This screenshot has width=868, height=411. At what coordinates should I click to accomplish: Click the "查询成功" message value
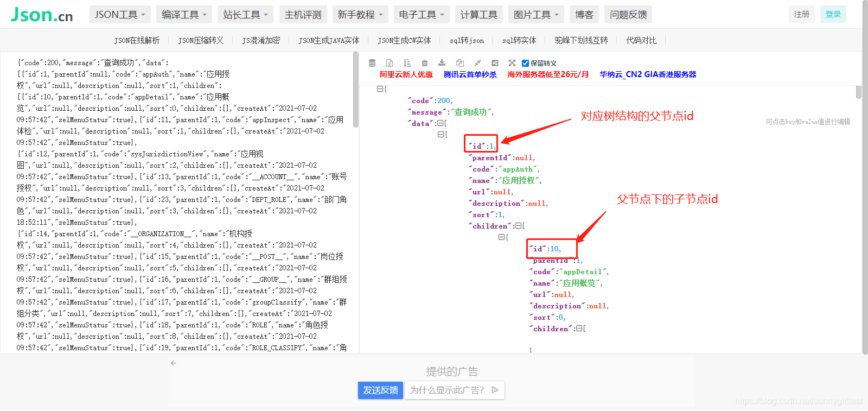[473, 112]
